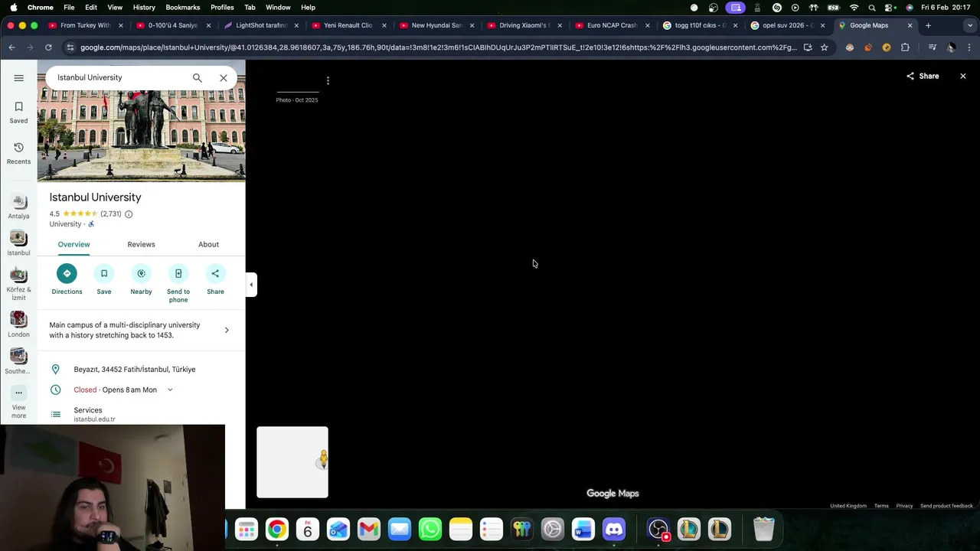The height and width of the screenshot is (551, 980).
Task: Expand the opening hours dropdown
Action: (170, 390)
